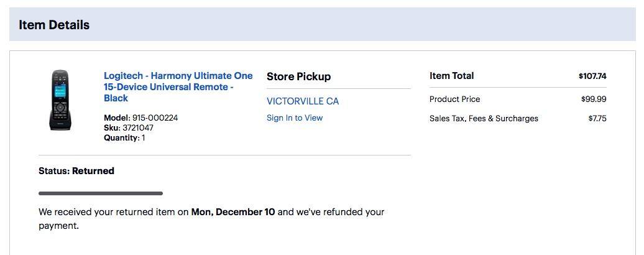Click the return status progress bar
The width and height of the screenshot is (644, 255).
(101, 193)
